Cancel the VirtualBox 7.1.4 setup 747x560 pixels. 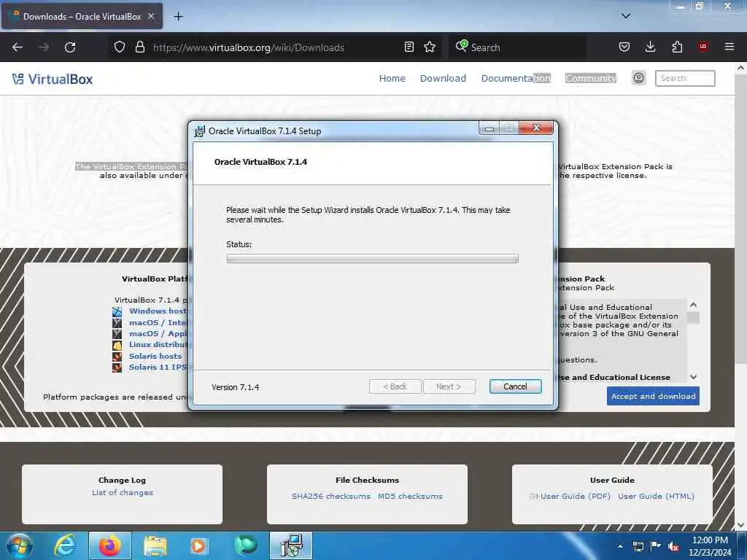(515, 386)
